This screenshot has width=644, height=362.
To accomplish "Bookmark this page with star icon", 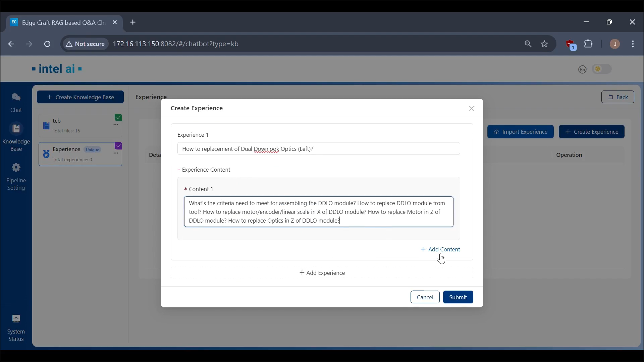I will tap(545, 44).
